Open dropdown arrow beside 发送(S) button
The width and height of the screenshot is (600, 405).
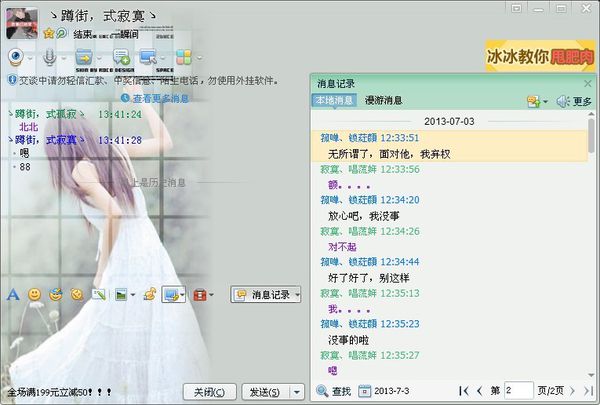point(297,392)
